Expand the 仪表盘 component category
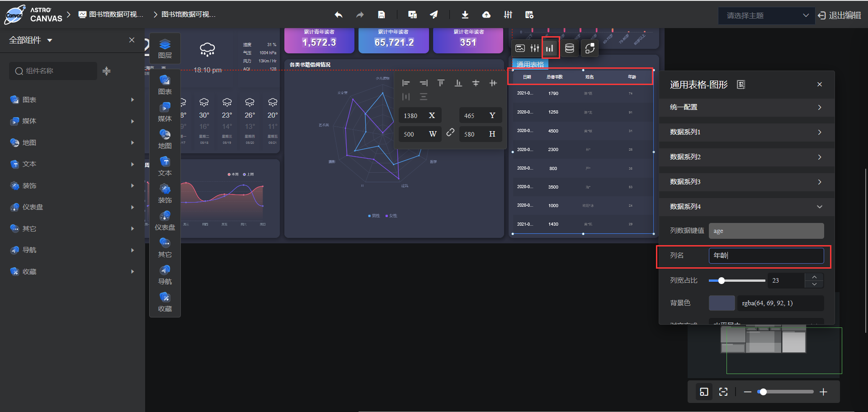This screenshot has width=868, height=412. pos(72,207)
